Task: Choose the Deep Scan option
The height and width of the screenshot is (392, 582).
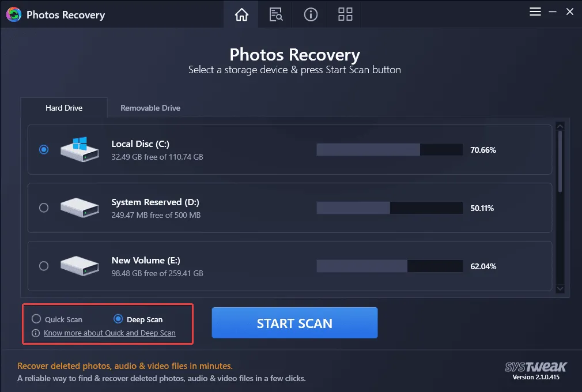Action: (138, 319)
